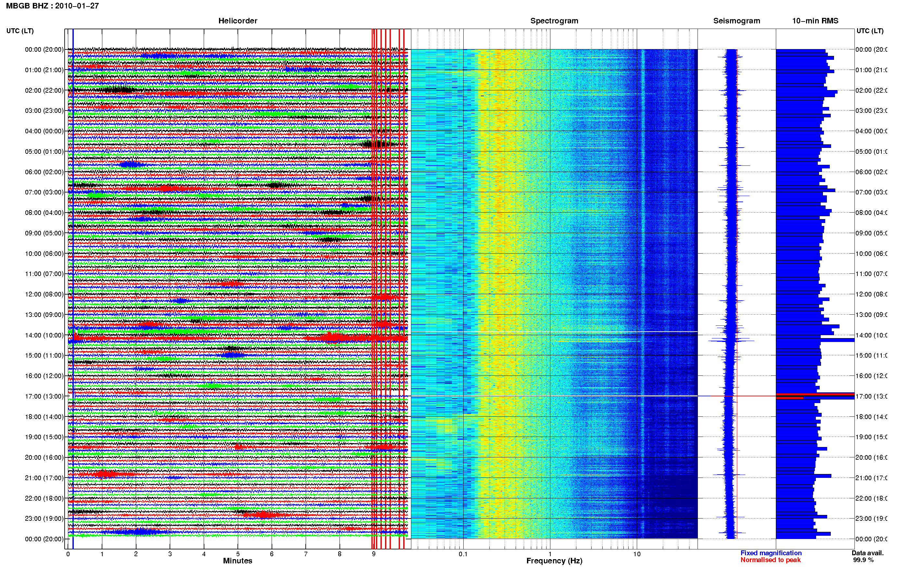Click left-axis time label 18:00 (14:00)

(x=44, y=417)
